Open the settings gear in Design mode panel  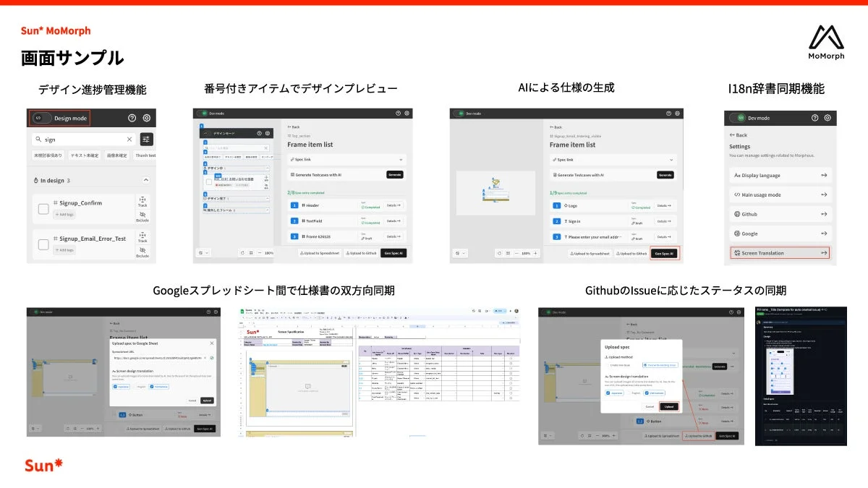147,118
